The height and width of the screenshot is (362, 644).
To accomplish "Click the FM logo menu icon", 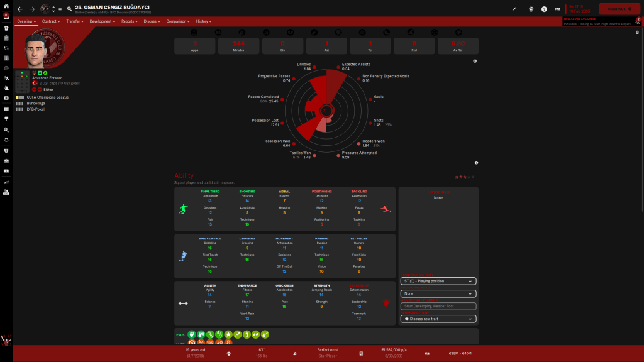I will (x=557, y=9).
